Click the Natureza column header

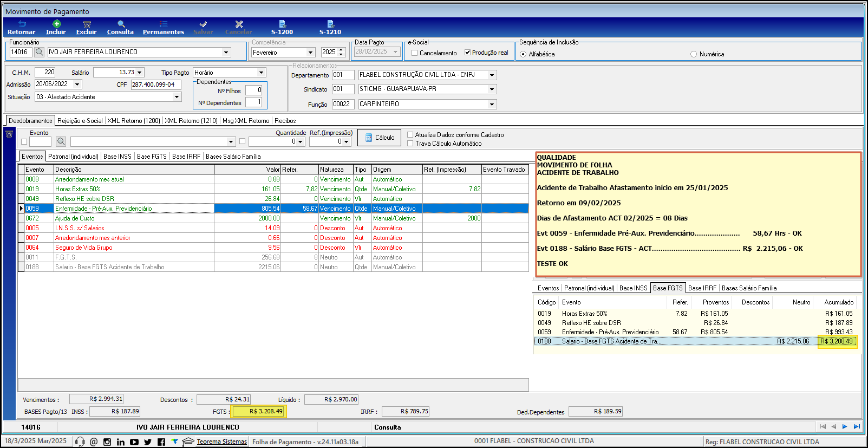coord(336,170)
